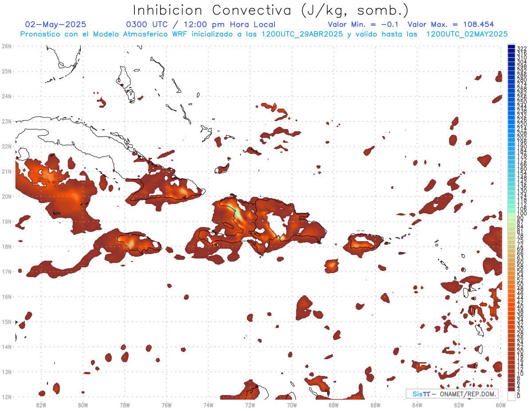Click the '17N' latitude label
This screenshot has height=411, width=532.
tap(6, 272)
